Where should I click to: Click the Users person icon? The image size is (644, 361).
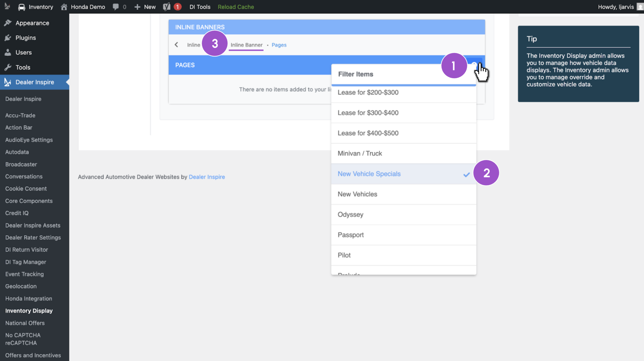pyautogui.click(x=8, y=53)
